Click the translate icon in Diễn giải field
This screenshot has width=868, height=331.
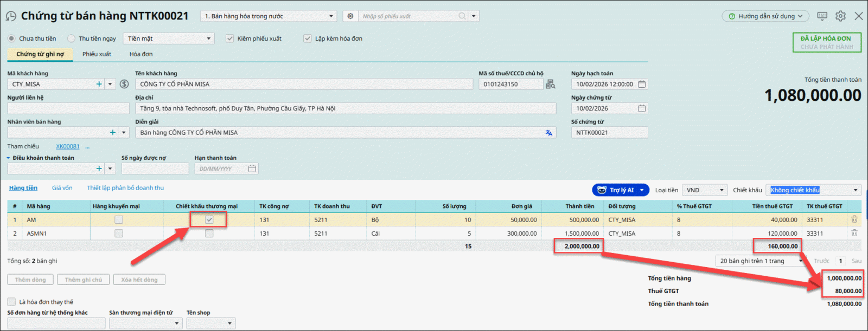(549, 133)
